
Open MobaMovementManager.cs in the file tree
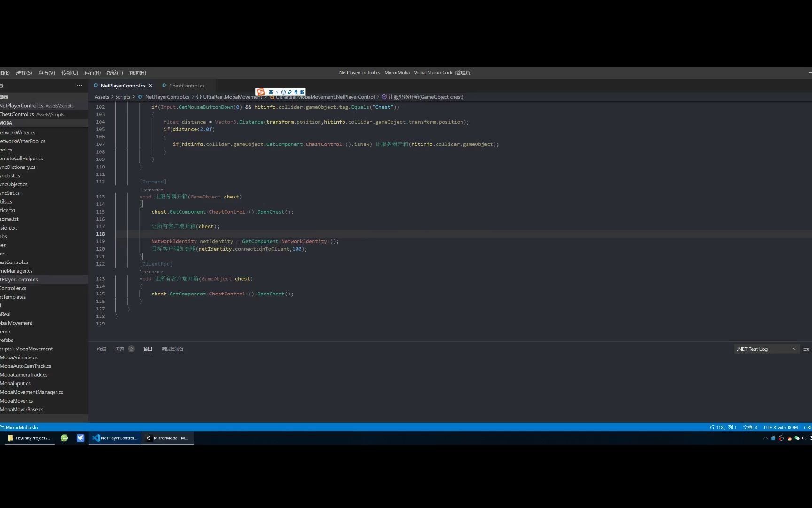(x=44, y=392)
